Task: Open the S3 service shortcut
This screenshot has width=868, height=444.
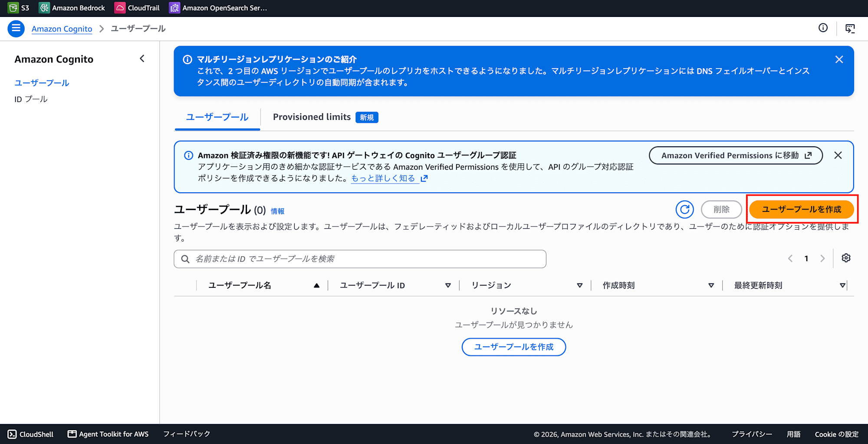Action: point(19,8)
